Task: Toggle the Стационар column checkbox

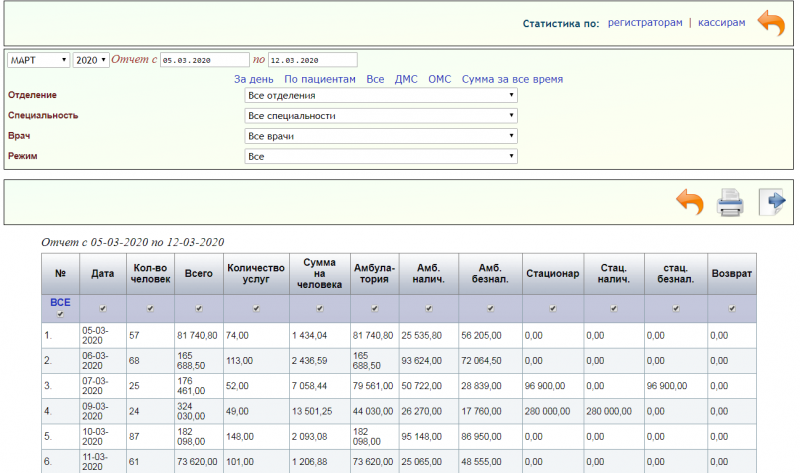Action: click(x=551, y=308)
